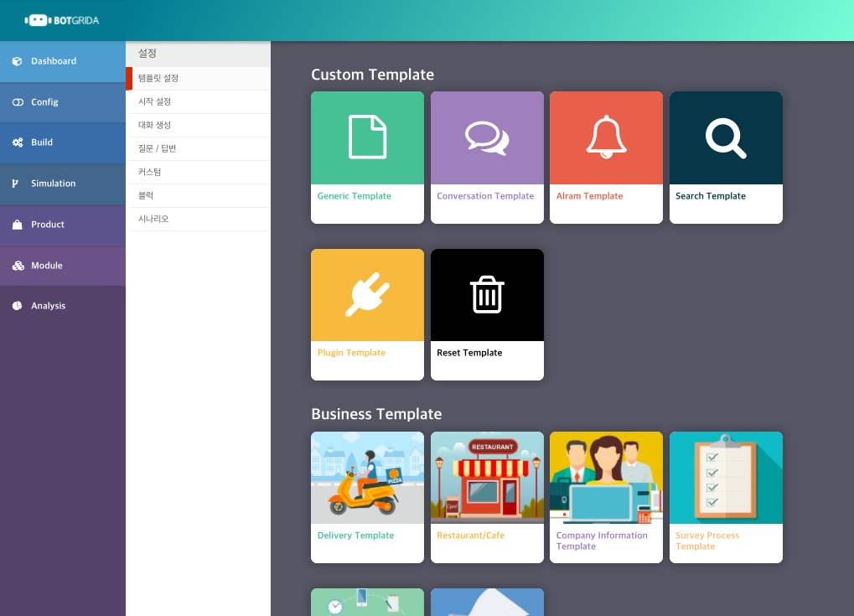Image resolution: width=854 pixels, height=616 pixels.
Task: Click the Generic Template label
Action: [354, 196]
